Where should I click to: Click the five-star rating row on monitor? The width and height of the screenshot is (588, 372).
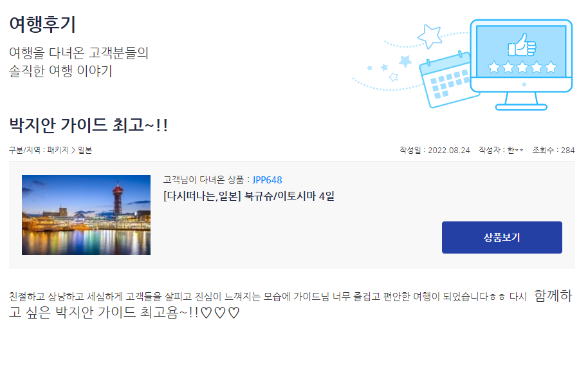[522, 68]
